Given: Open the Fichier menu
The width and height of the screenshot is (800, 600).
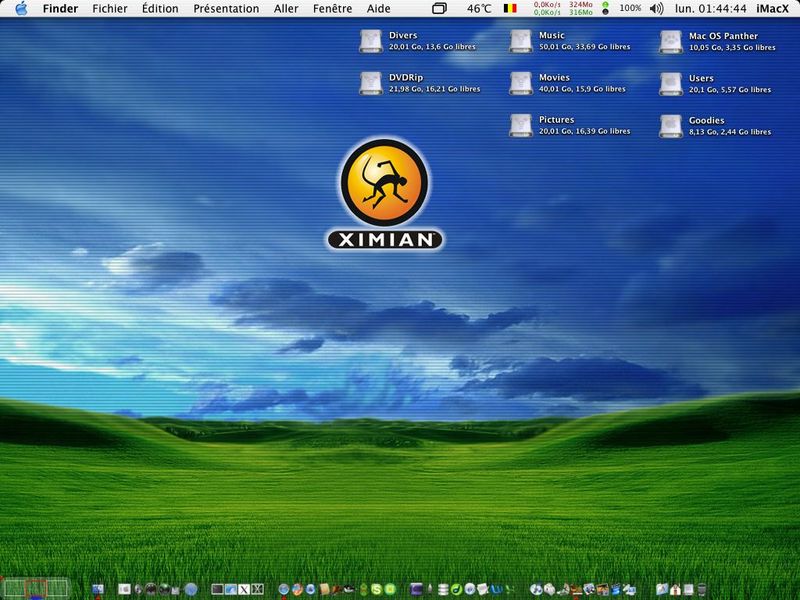Looking at the screenshot, I should coord(110,9).
